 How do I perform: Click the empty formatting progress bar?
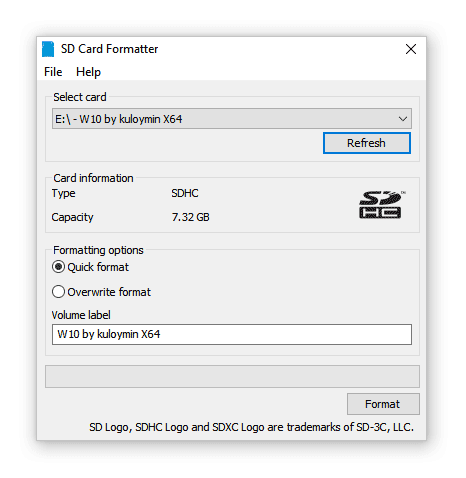pyautogui.click(x=232, y=376)
